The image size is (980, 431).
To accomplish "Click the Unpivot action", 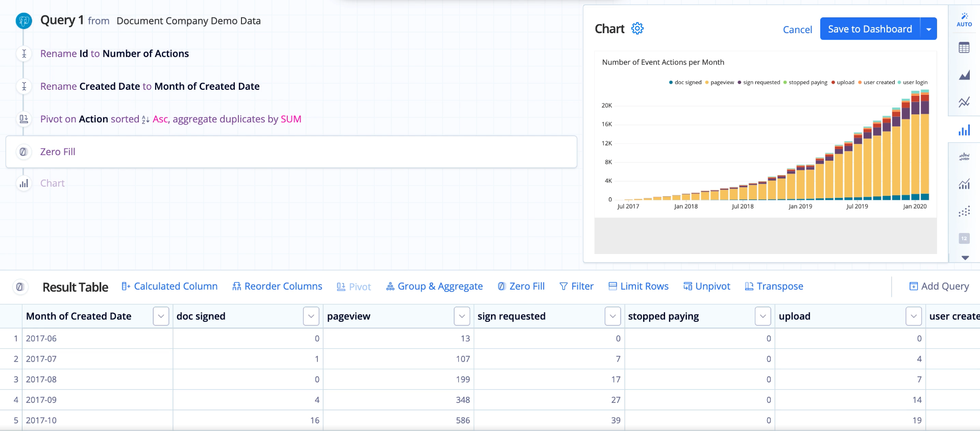I will pyautogui.click(x=707, y=286).
